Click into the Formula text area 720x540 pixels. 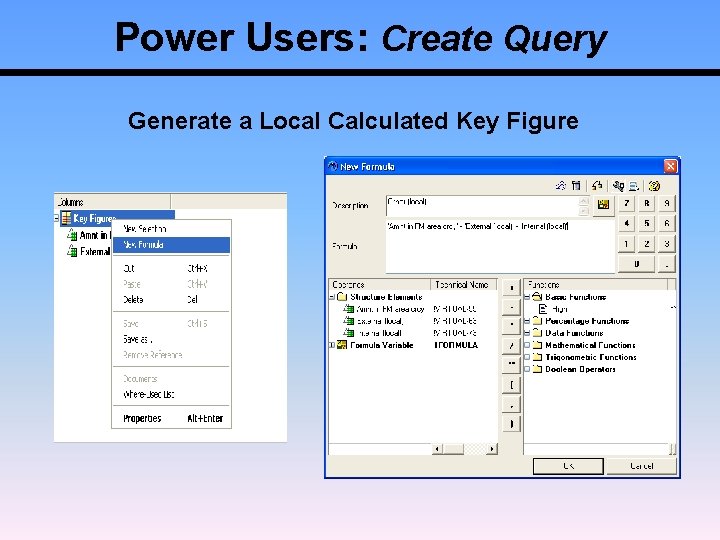pyautogui.click(x=500, y=247)
